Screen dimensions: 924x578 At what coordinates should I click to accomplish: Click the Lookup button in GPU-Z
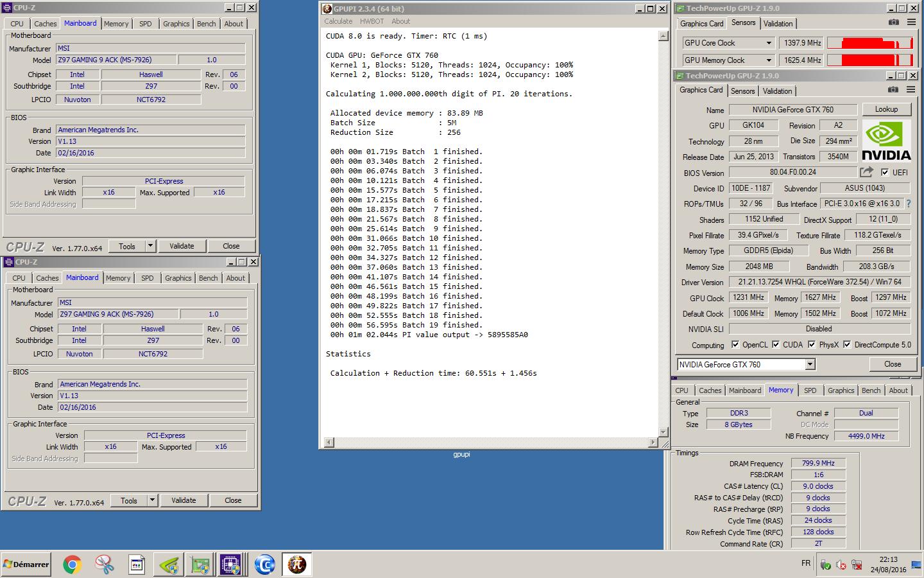886,109
